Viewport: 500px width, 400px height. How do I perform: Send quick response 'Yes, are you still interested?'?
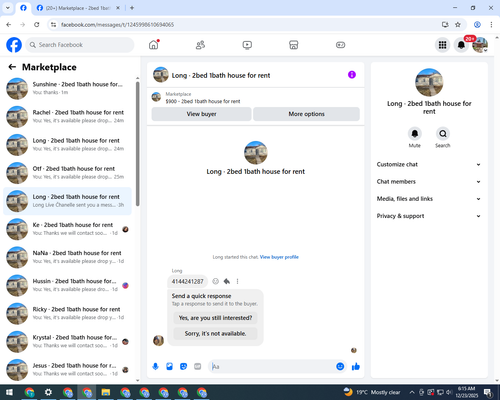[215, 318]
